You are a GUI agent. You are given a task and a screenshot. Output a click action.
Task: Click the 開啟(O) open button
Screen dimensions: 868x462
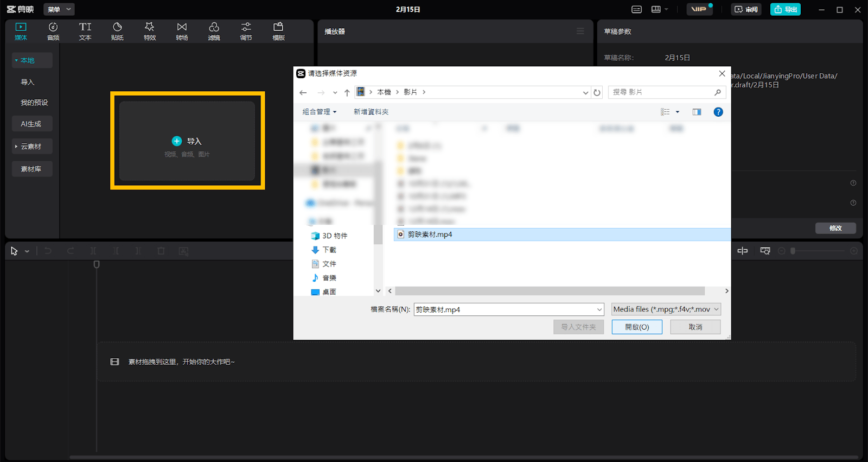[637, 327]
